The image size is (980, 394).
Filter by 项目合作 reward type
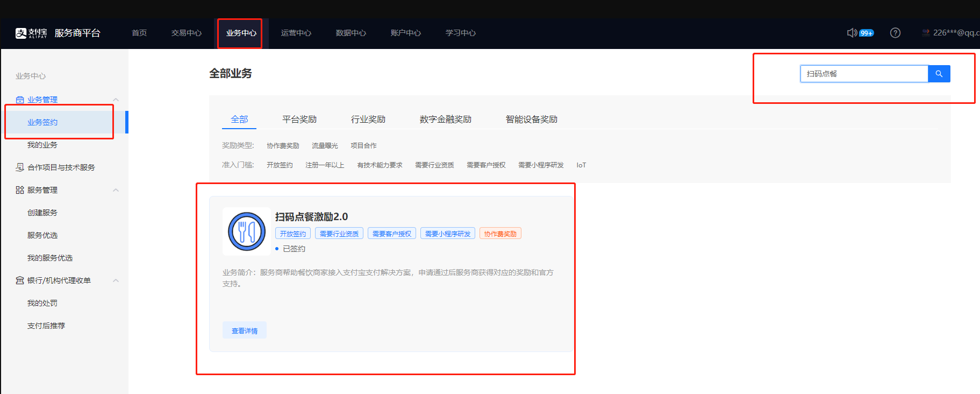(x=363, y=146)
